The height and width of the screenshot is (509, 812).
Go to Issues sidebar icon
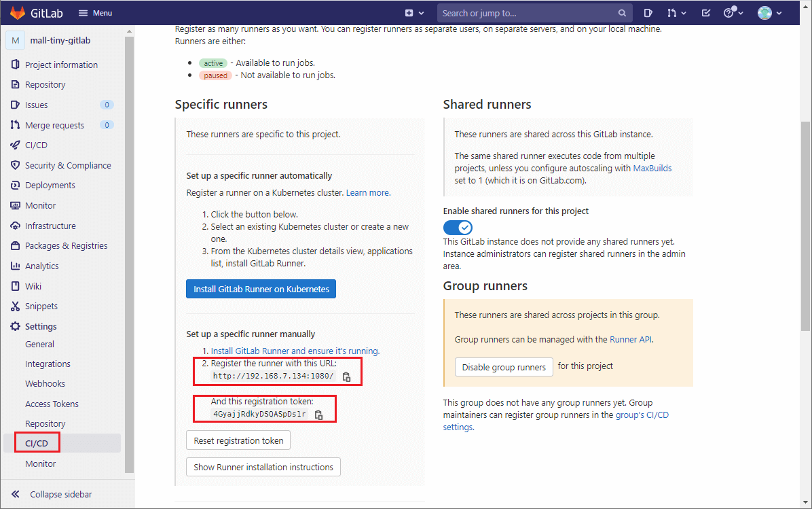(15, 105)
